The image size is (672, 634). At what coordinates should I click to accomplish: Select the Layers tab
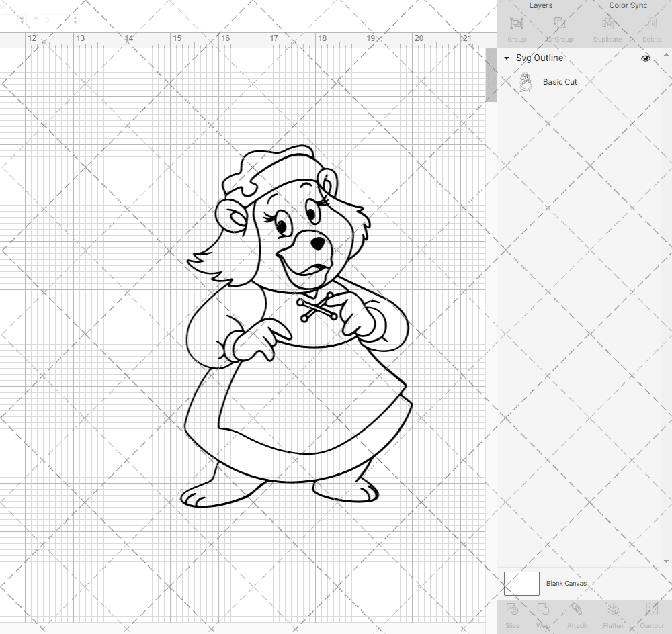coord(540,5)
